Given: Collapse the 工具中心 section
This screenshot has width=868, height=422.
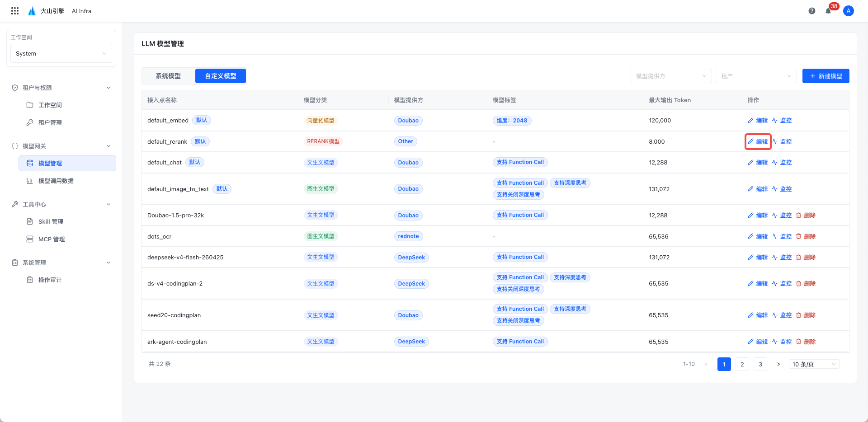Looking at the screenshot, I should tap(108, 204).
